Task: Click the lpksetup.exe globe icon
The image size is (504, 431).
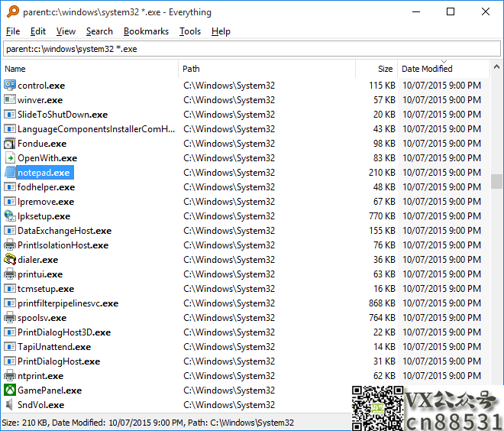Action: (x=9, y=216)
